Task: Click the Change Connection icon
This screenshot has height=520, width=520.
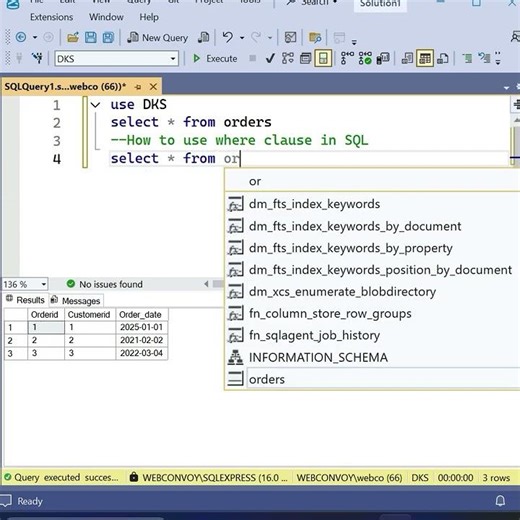Action: 37,58
